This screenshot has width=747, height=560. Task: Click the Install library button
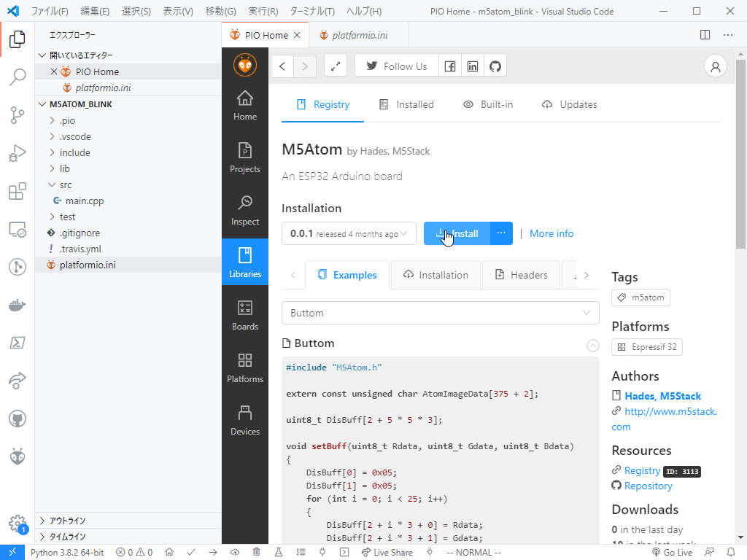(x=457, y=233)
